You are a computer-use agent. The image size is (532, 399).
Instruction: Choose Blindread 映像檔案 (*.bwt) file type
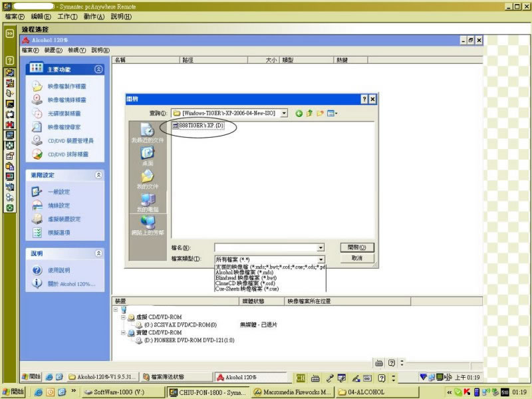pos(245,278)
